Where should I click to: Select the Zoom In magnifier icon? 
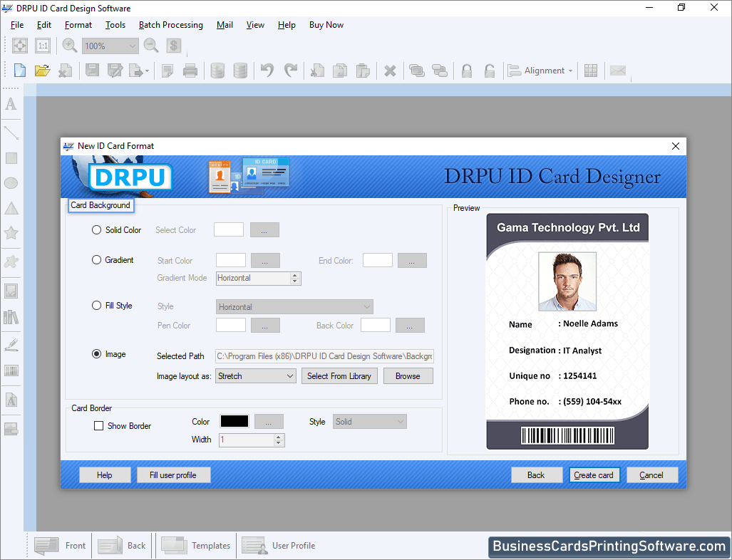tap(69, 45)
